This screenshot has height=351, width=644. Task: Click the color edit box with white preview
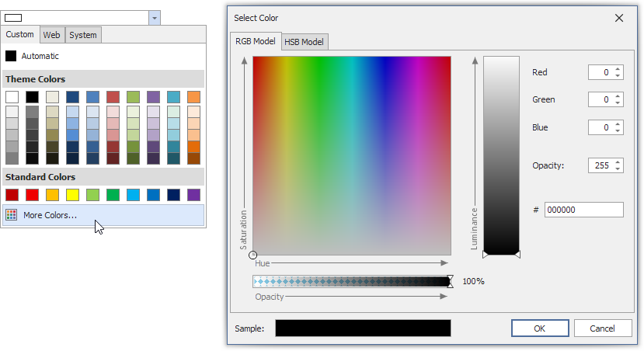75,18
